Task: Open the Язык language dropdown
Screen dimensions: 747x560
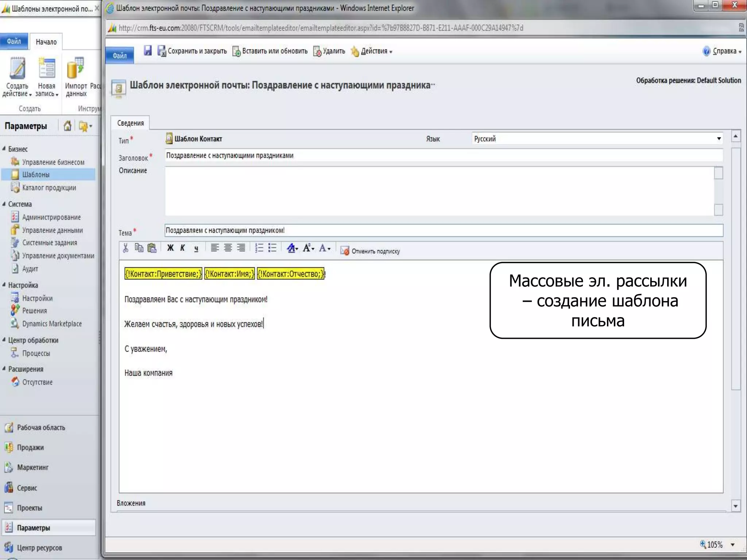Action: tap(718, 139)
